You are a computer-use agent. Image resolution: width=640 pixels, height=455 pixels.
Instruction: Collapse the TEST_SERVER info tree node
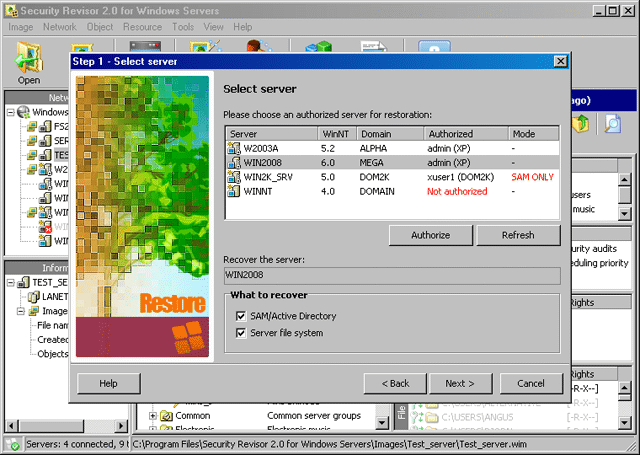11,283
